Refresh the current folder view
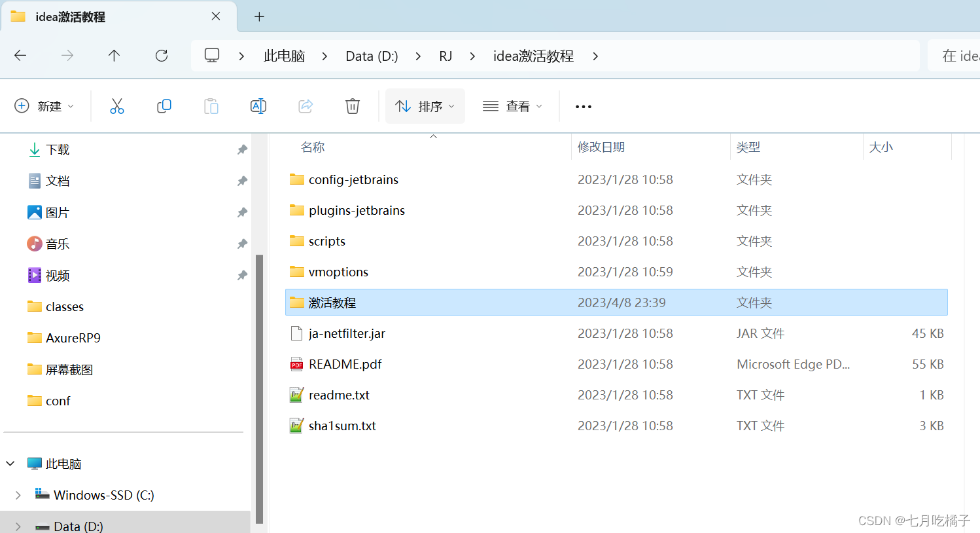The width and height of the screenshot is (980, 533). click(x=162, y=56)
